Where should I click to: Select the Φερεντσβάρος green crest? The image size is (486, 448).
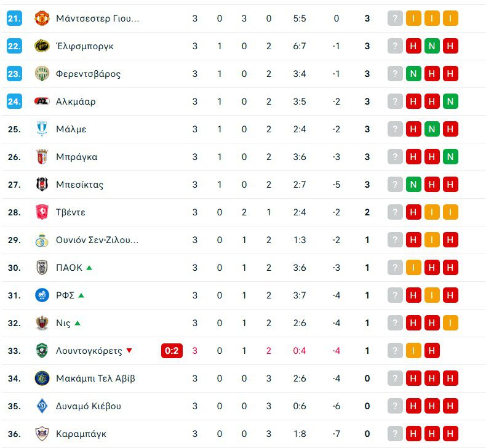[x=41, y=74]
